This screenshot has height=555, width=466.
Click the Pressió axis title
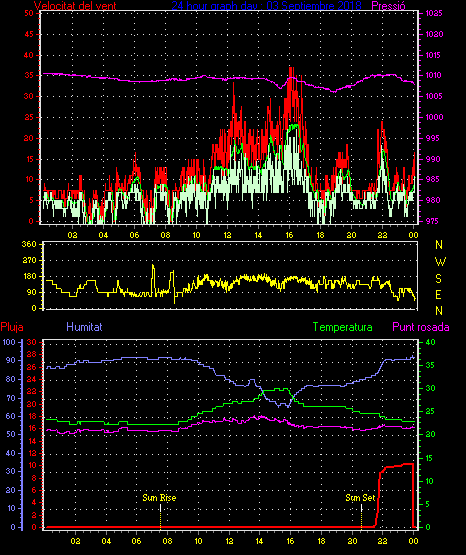389,5
